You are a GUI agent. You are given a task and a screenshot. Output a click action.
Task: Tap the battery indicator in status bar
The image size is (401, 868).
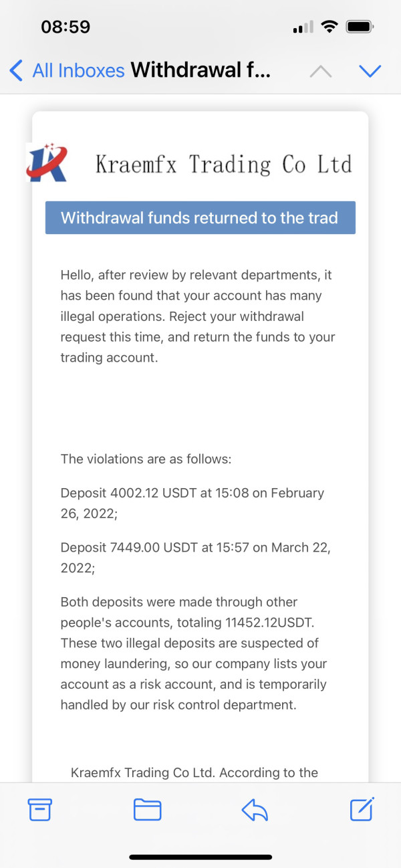point(360,27)
